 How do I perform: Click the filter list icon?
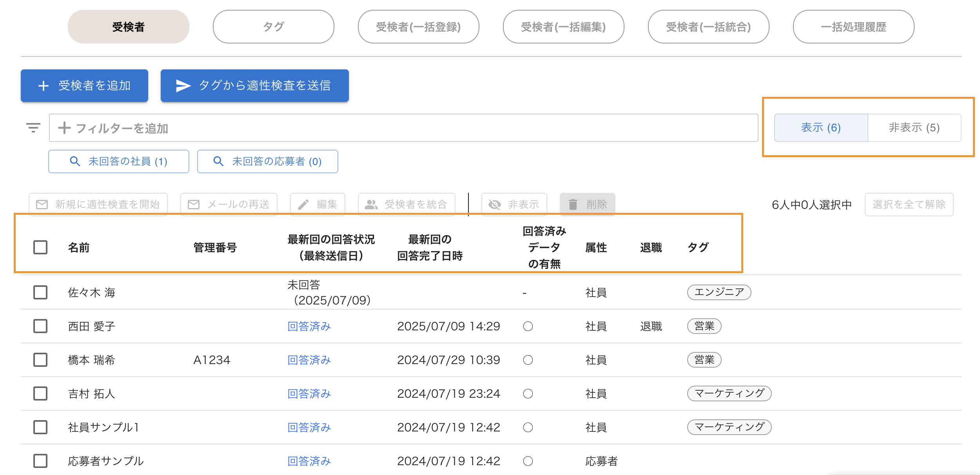coord(33,128)
